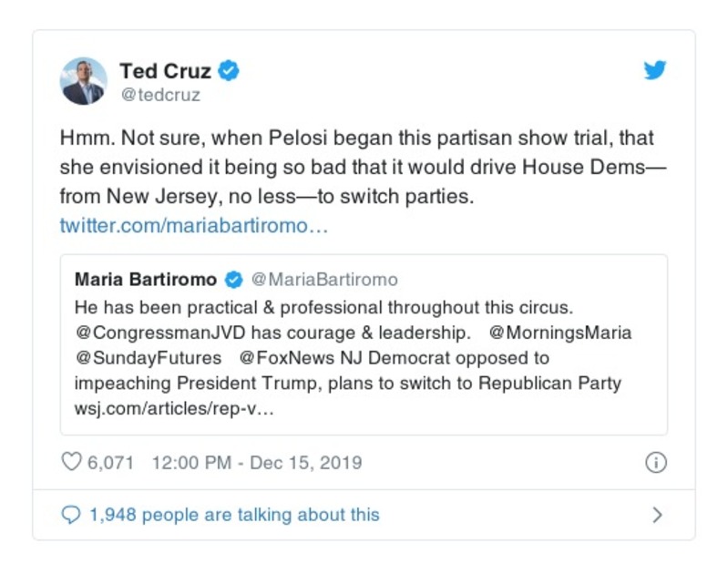Viewport: 728px width, 574px height.
Task: Open the tweet info icon
Action: click(x=655, y=462)
